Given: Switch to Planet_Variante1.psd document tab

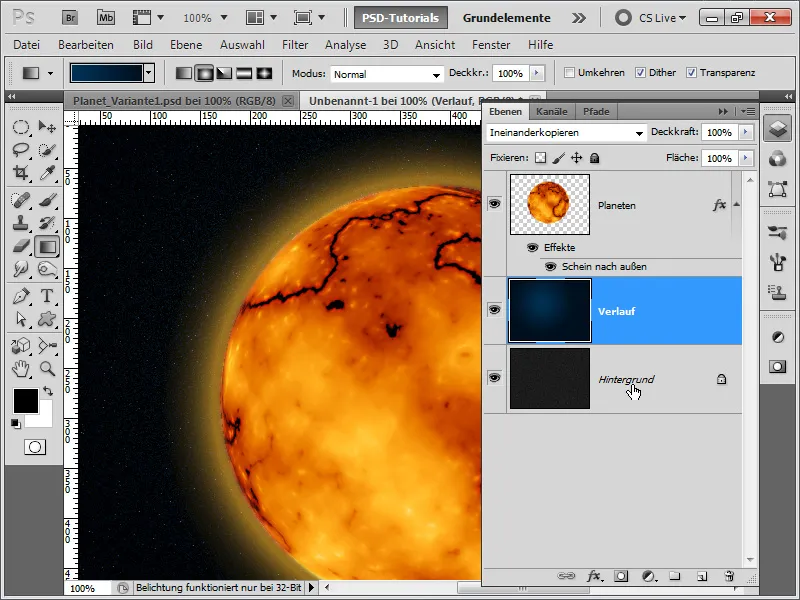Looking at the screenshot, I should [x=174, y=101].
